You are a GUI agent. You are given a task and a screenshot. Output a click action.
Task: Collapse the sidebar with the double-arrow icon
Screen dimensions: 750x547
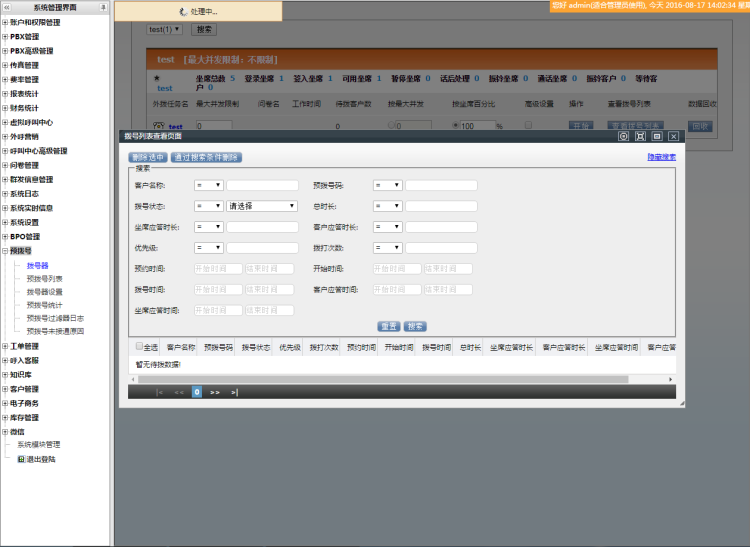[7, 7]
